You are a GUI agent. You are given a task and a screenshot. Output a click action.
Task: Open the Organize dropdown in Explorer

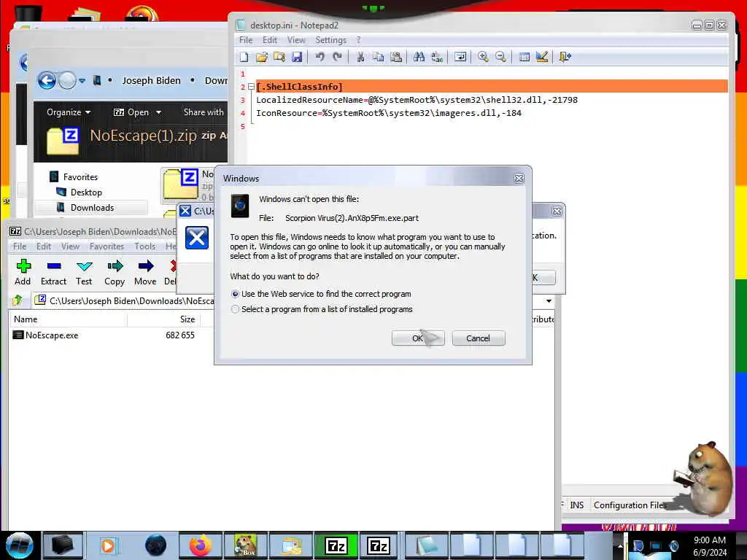click(x=68, y=112)
